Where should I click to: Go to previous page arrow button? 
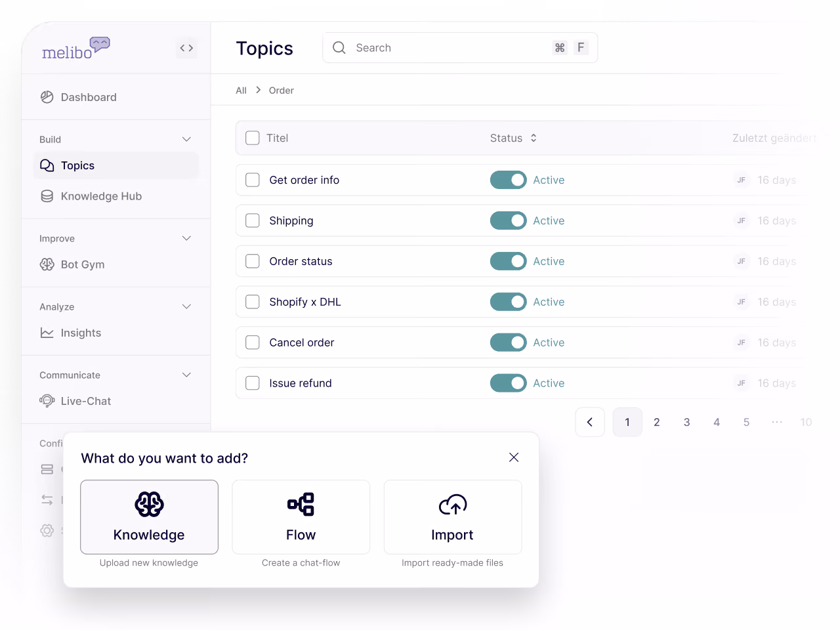tap(590, 422)
